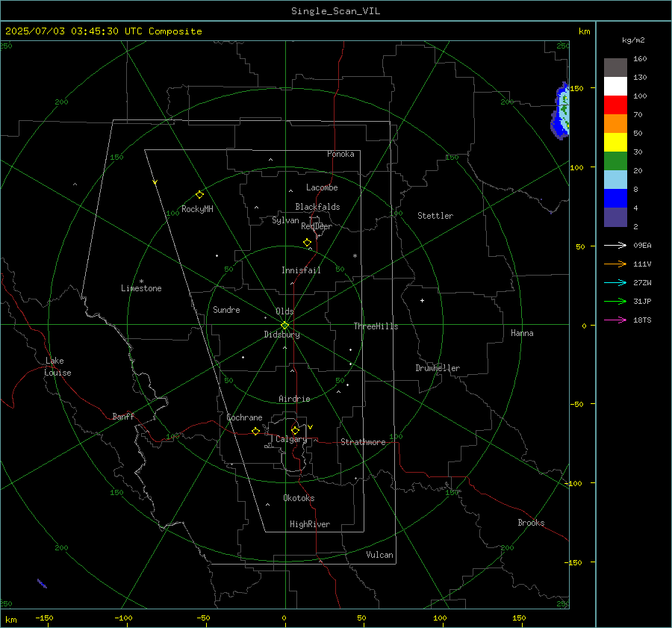Click the Lake Louise label
This screenshot has width=672, height=628.
coord(57,367)
